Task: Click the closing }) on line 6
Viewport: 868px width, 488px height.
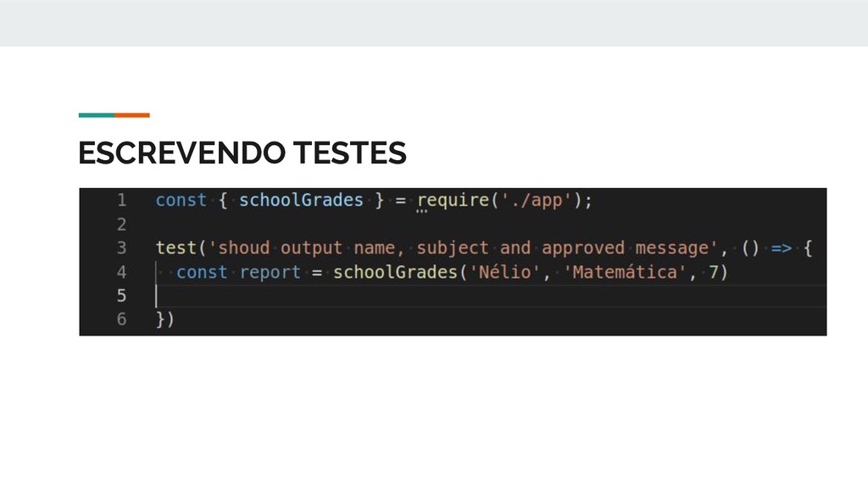Action: 165,319
